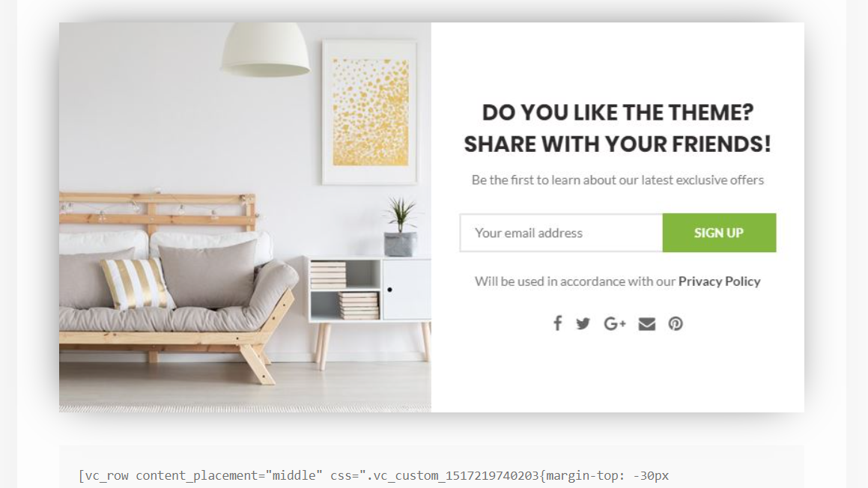This screenshot has height=488, width=868.
Task: Click the framed gold dotted artwork
Action: pos(370,112)
